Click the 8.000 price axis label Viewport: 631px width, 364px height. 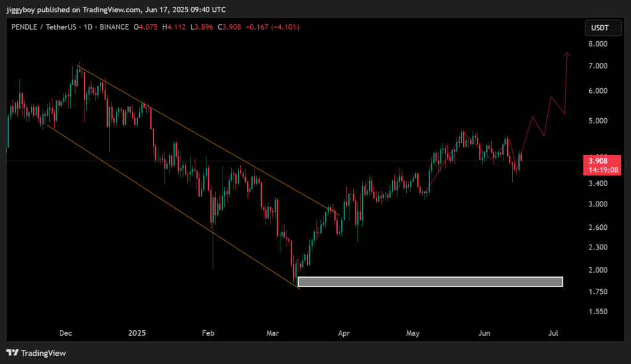[598, 44]
